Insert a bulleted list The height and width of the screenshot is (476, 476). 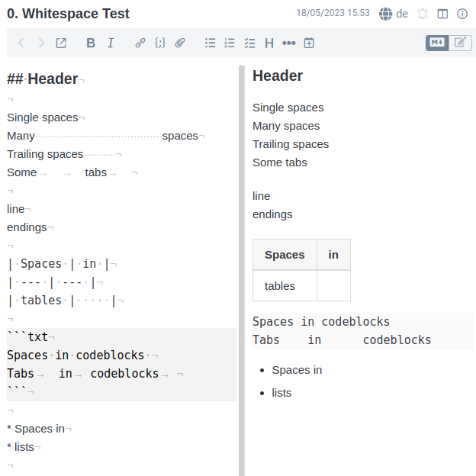coord(210,43)
